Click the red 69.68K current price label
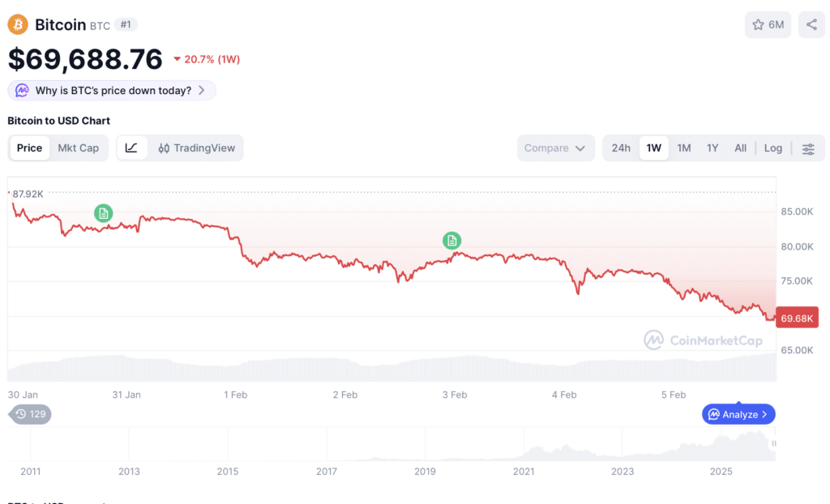Image resolution: width=830 pixels, height=504 pixels. pyautogui.click(x=797, y=318)
